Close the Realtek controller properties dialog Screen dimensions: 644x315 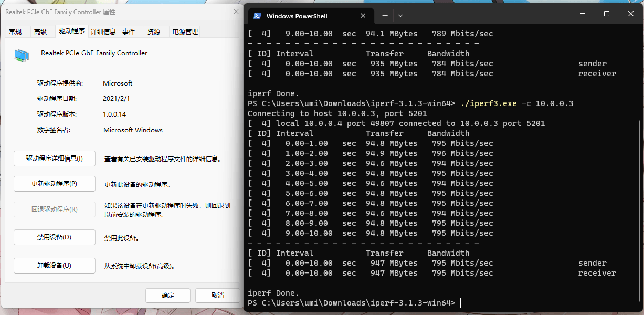(x=236, y=12)
